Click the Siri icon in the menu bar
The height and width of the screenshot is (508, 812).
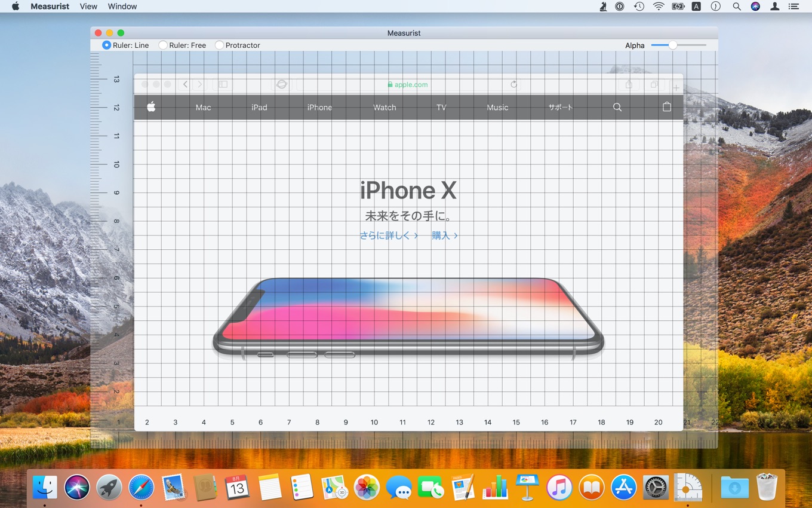755,7
